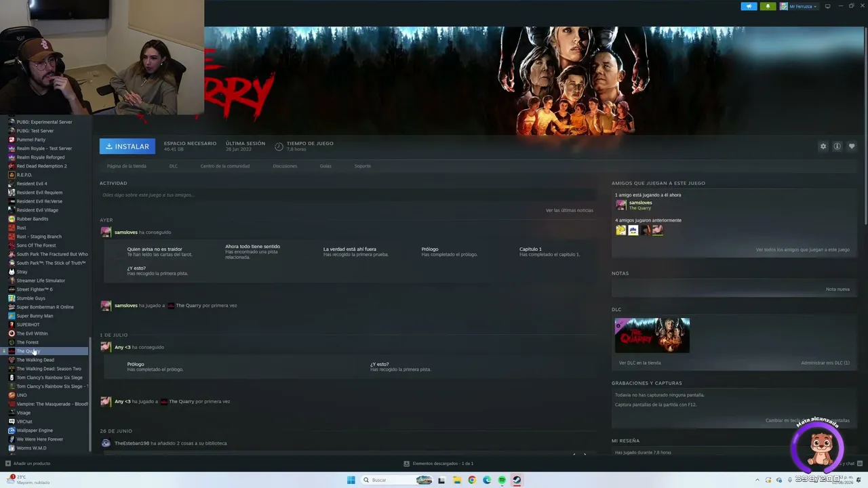Open TheEsteban198 profile in activity feed

(x=132, y=443)
